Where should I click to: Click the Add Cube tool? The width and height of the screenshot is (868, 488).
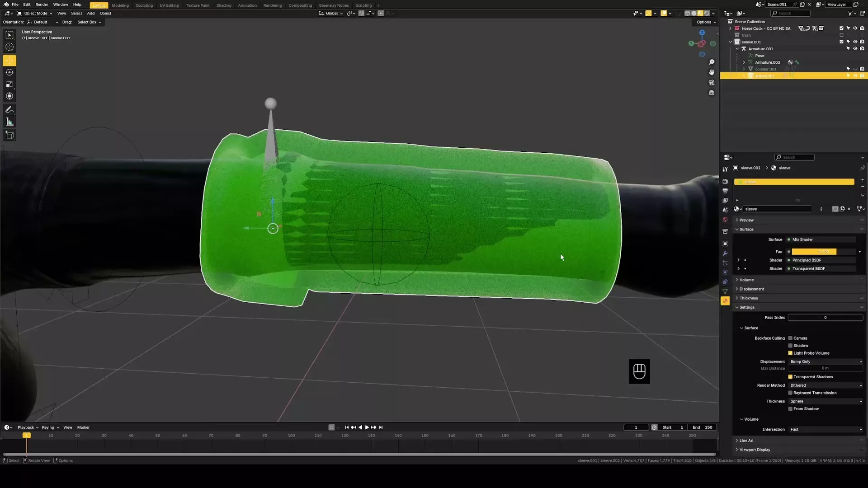(x=9, y=135)
